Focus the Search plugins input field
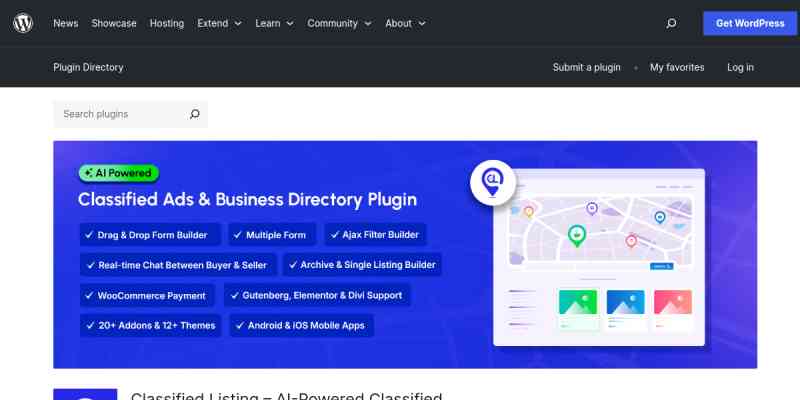This screenshot has height=400, width=800. [x=122, y=114]
